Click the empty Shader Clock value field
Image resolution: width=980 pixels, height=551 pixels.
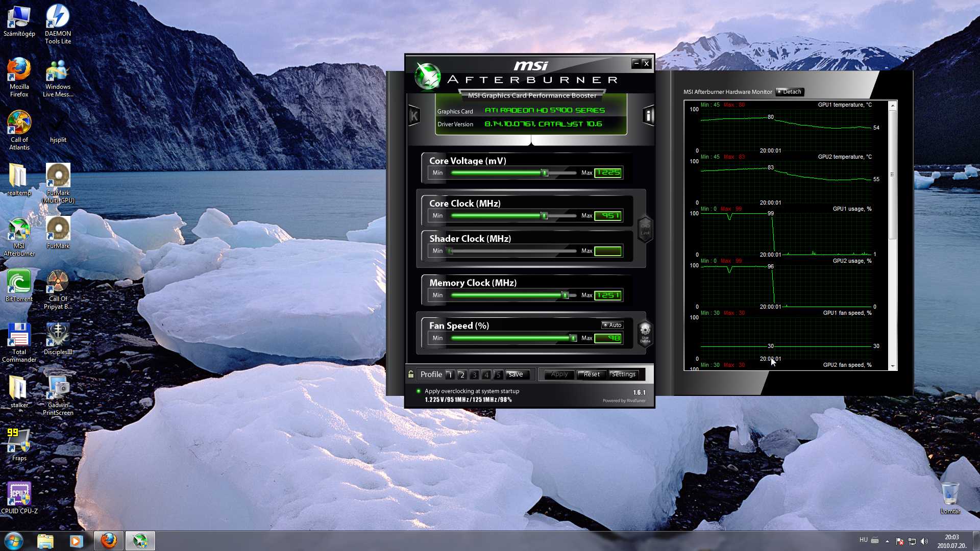(608, 251)
